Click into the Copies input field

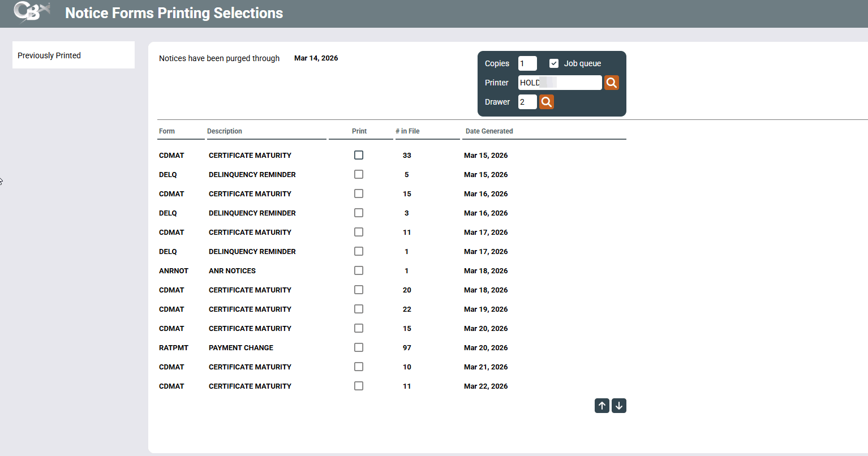pos(527,63)
